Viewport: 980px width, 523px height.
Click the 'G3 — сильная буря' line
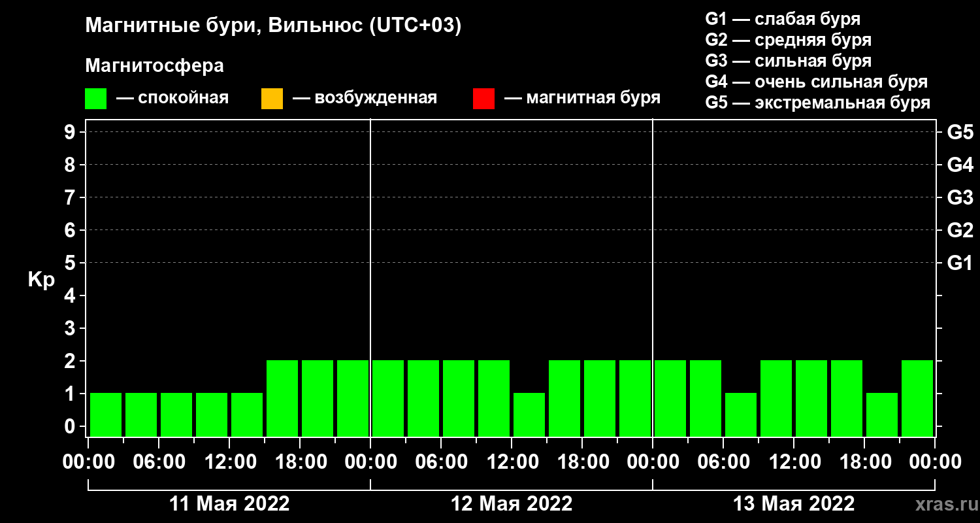(789, 61)
